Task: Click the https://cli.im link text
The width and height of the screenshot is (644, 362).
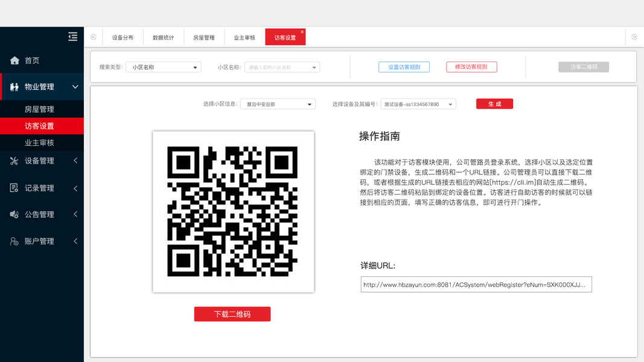Action: (514, 182)
